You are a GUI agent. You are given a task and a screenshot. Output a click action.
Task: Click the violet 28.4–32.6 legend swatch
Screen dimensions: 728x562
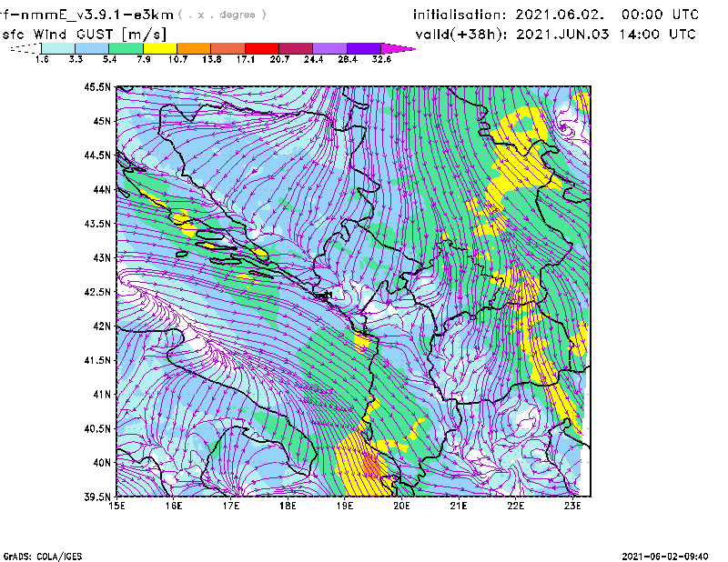tap(364, 48)
